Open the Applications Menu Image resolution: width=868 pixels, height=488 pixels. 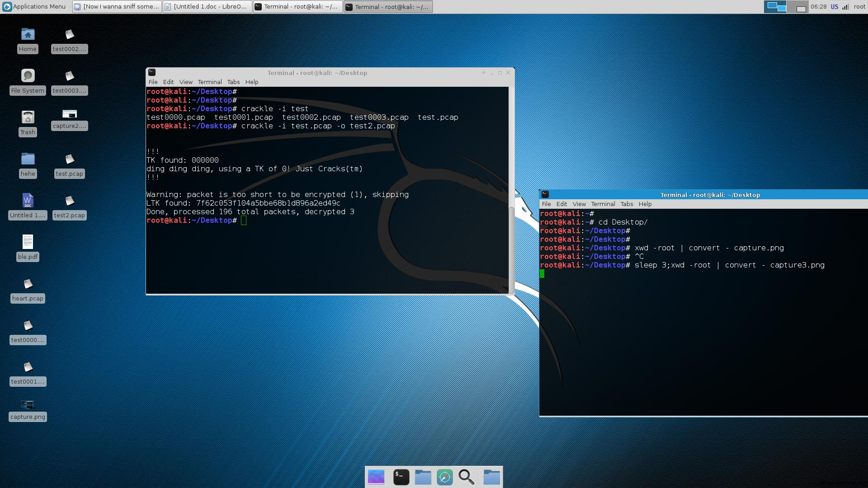(34, 7)
